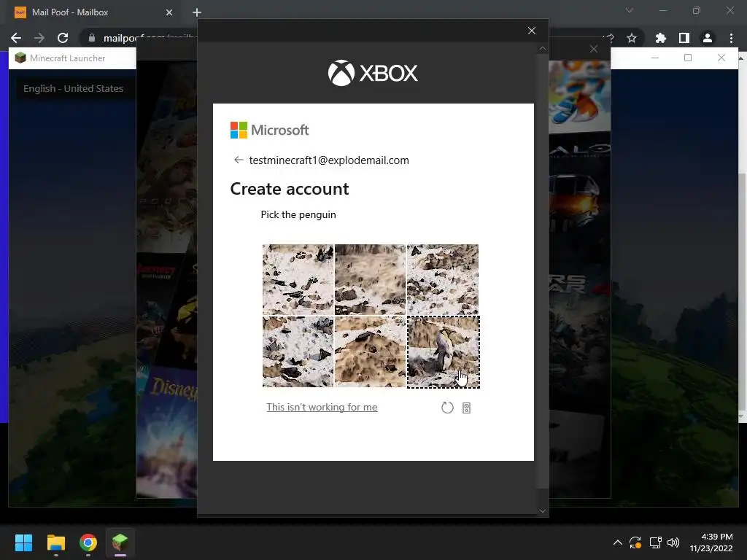Screen dimensions: 747x560
Task: Open a new Chrome tab
Action: [197, 12]
